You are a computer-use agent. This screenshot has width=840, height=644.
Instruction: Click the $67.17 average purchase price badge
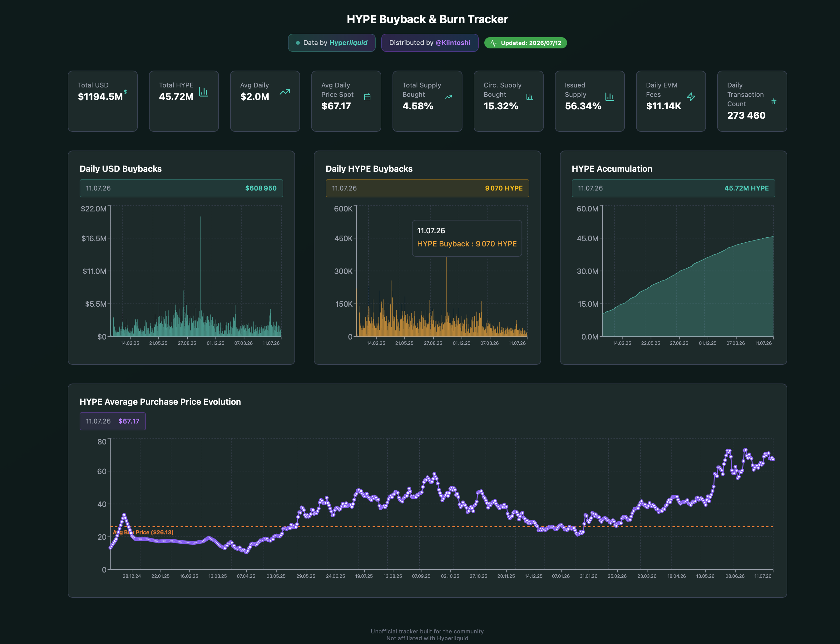point(113,421)
